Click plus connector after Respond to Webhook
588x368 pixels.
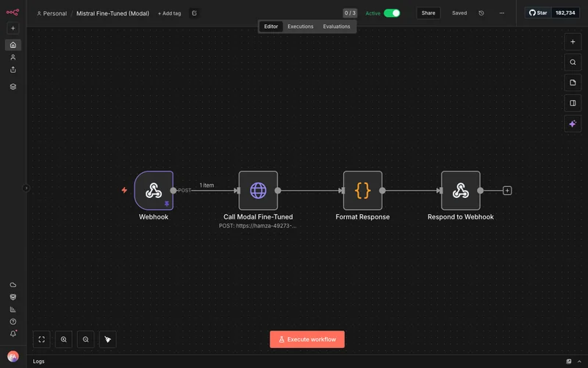tap(507, 191)
